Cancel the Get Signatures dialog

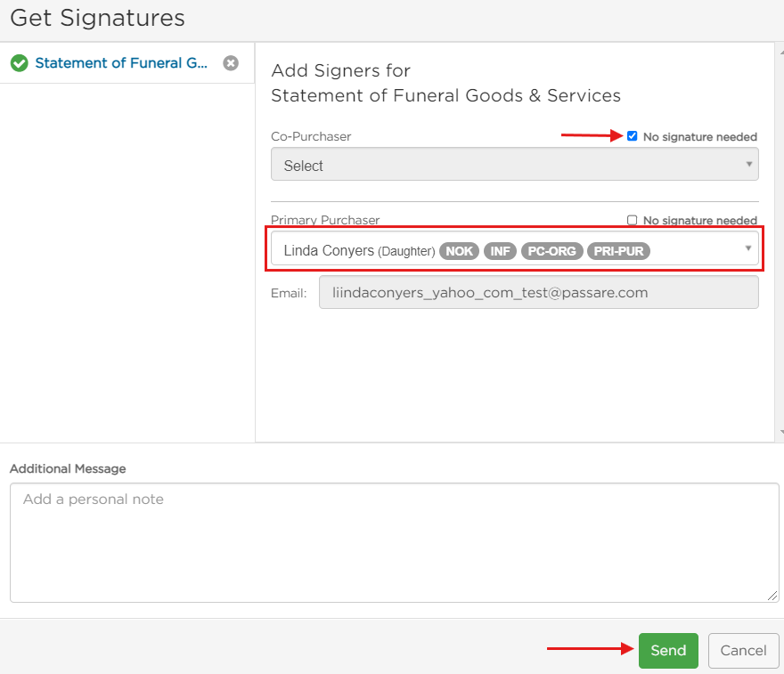click(x=743, y=650)
